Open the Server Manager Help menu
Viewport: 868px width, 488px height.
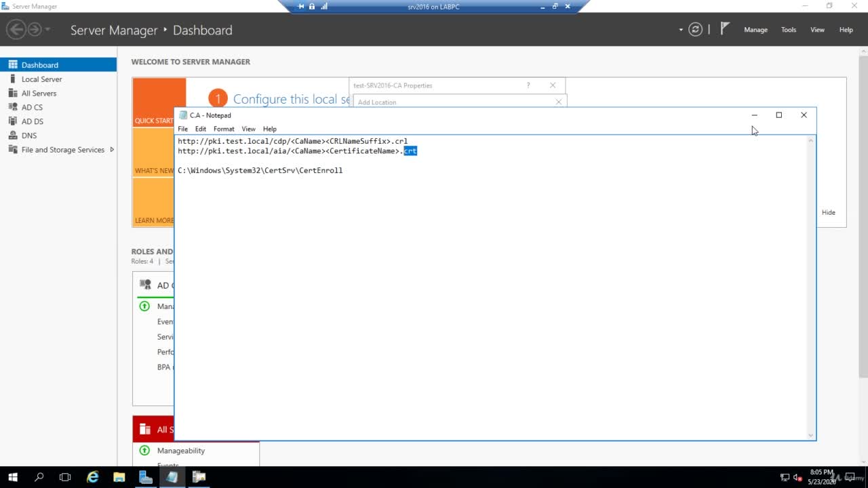click(846, 30)
